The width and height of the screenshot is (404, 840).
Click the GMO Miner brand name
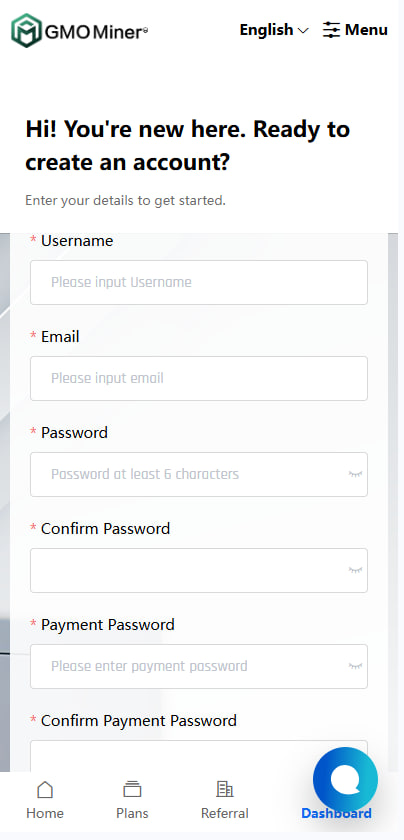(96, 33)
